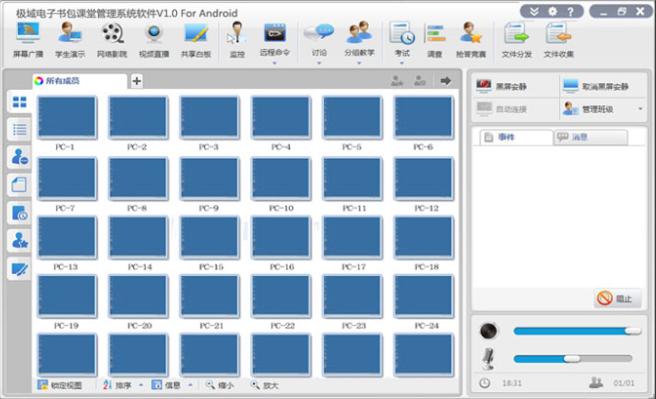
Task: Adjust the microphone level slider
Action: point(573,358)
